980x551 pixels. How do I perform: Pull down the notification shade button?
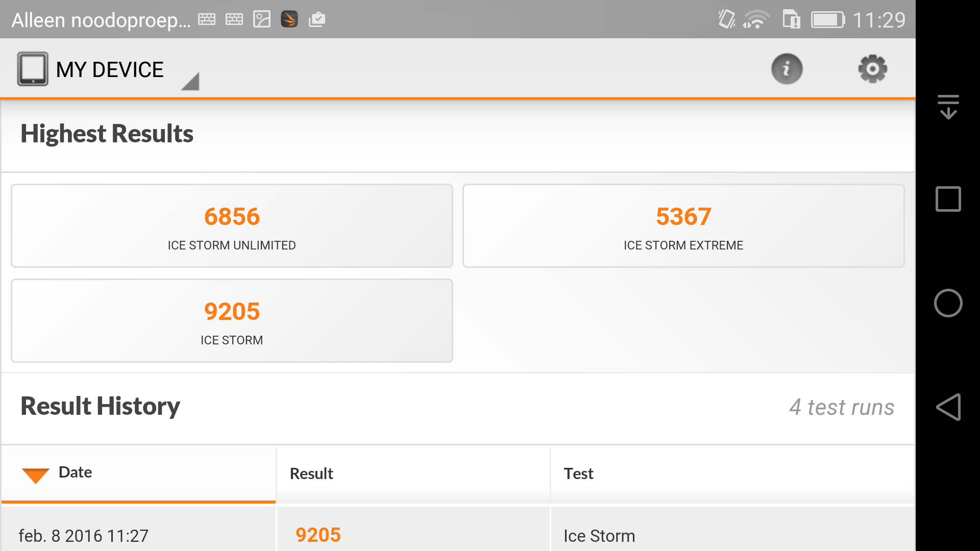pos(948,106)
